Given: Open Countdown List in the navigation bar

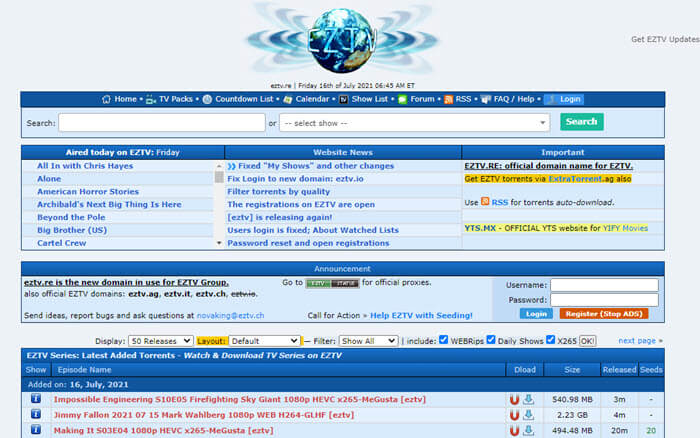Looking at the screenshot, I should [244, 99].
